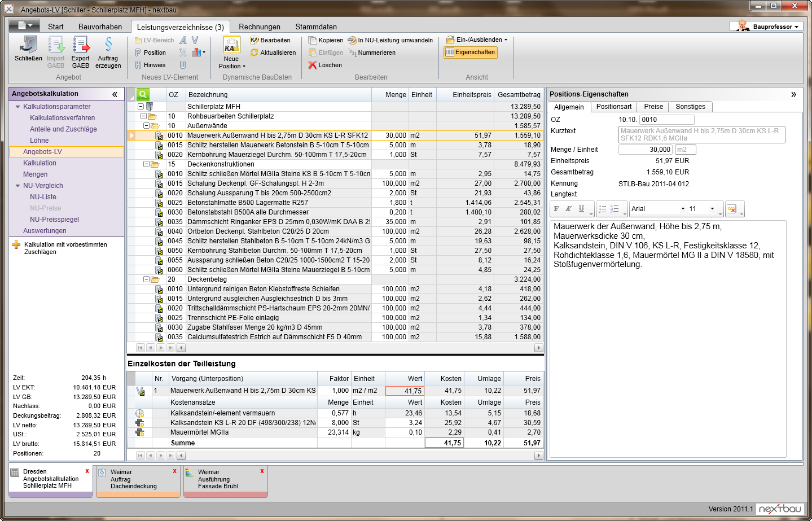Click the Aktualisieren refresh icon
The height and width of the screenshot is (521, 812).
tap(254, 52)
